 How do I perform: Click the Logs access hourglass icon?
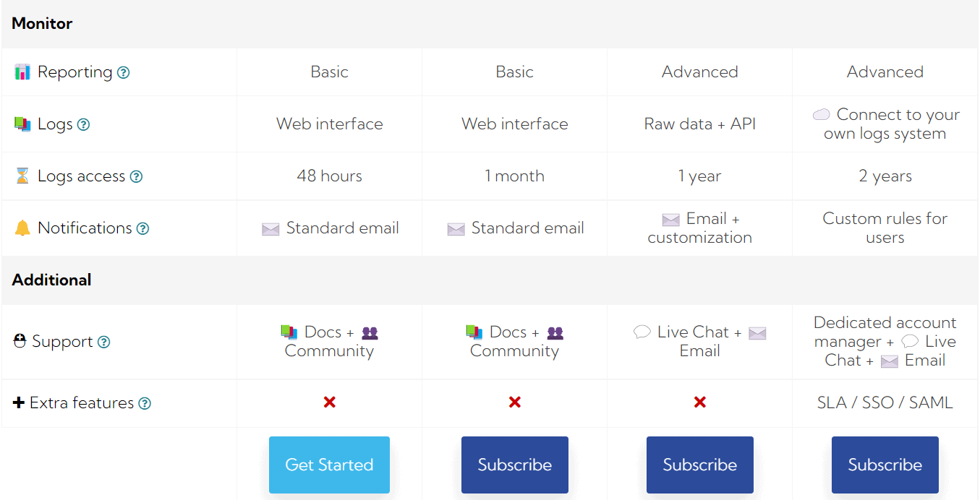coord(22,176)
